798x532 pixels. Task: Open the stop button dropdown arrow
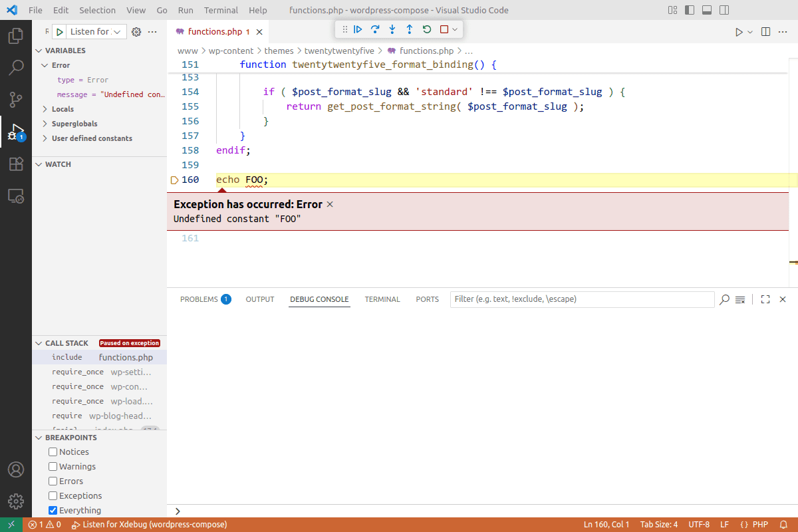pyautogui.click(x=455, y=29)
